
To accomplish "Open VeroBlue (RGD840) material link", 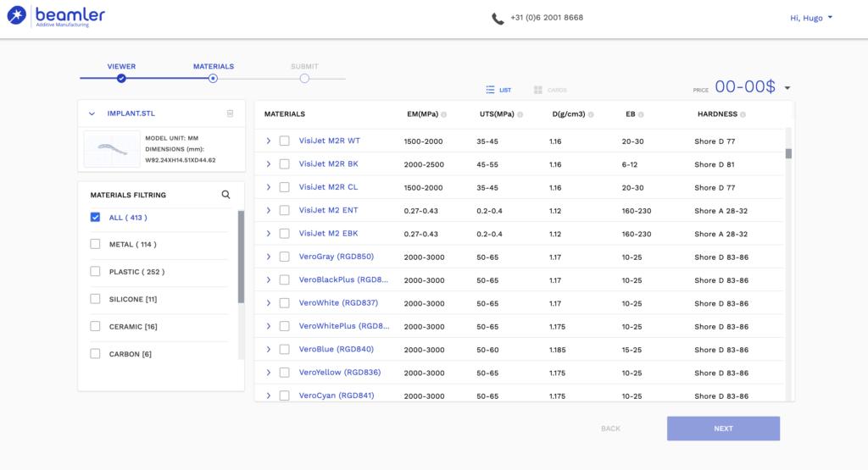I will (336, 350).
